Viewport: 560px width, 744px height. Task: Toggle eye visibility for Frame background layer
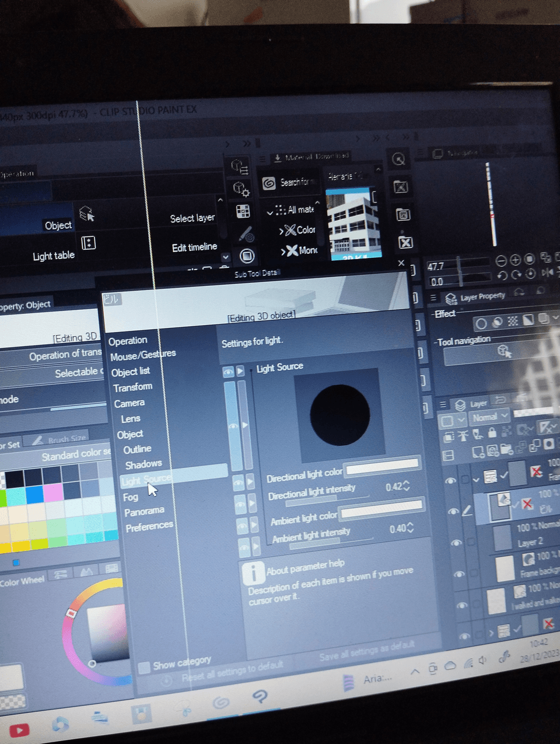coord(459,574)
